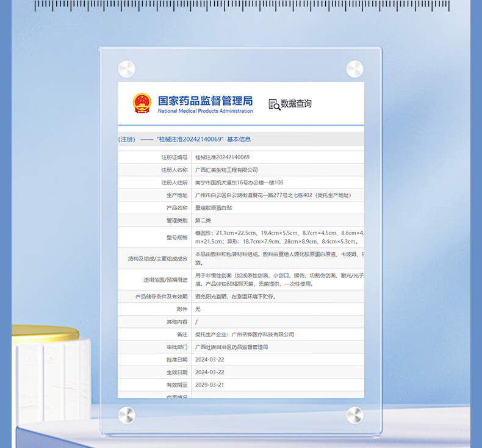Click the 注册人名称 label

174,170
